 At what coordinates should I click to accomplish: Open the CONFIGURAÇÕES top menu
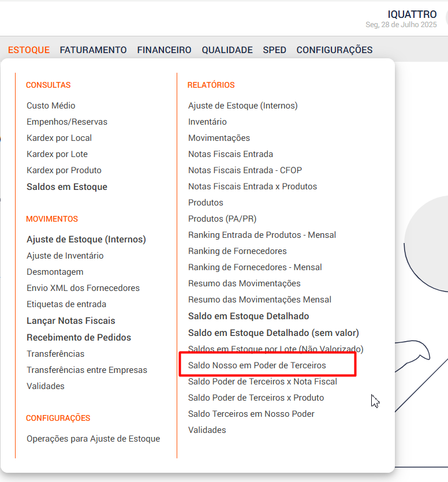tap(334, 50)
